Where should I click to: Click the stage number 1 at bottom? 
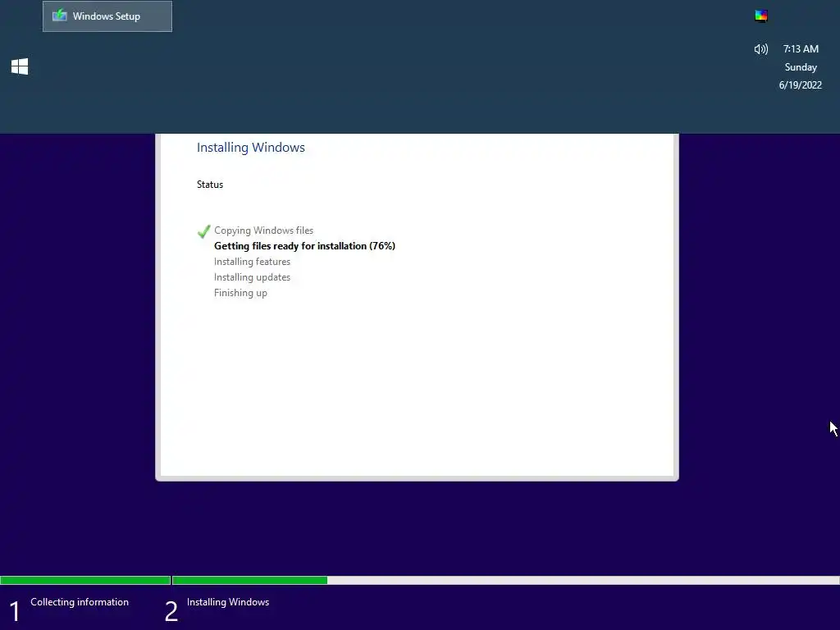[x=15, y=611]
